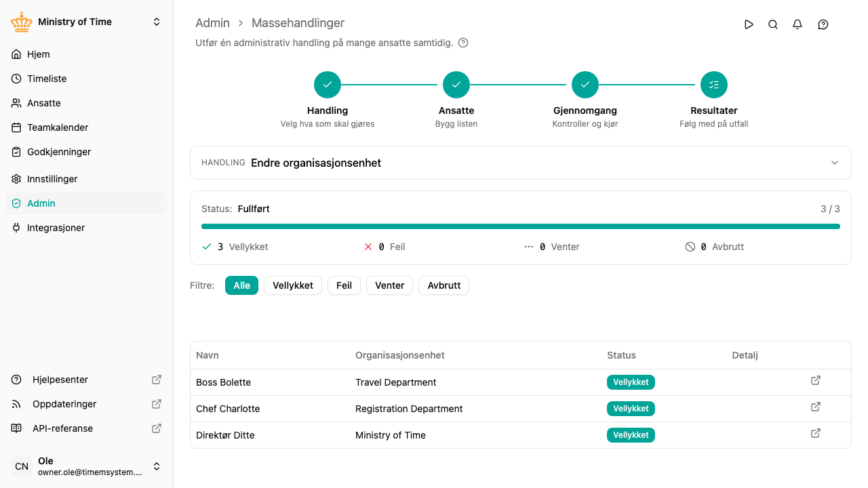Open the help chat bubble icon
868x488 pixels.
click(823, 24)
